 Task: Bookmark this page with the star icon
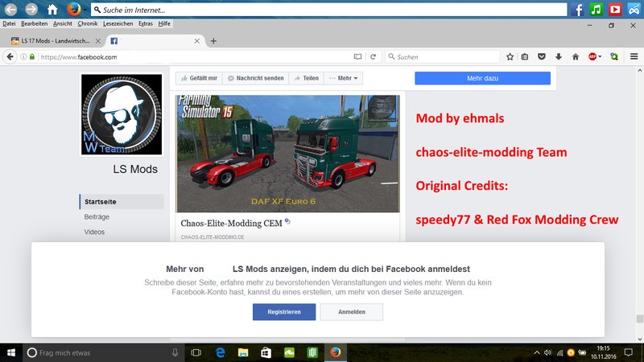point(510,56)
